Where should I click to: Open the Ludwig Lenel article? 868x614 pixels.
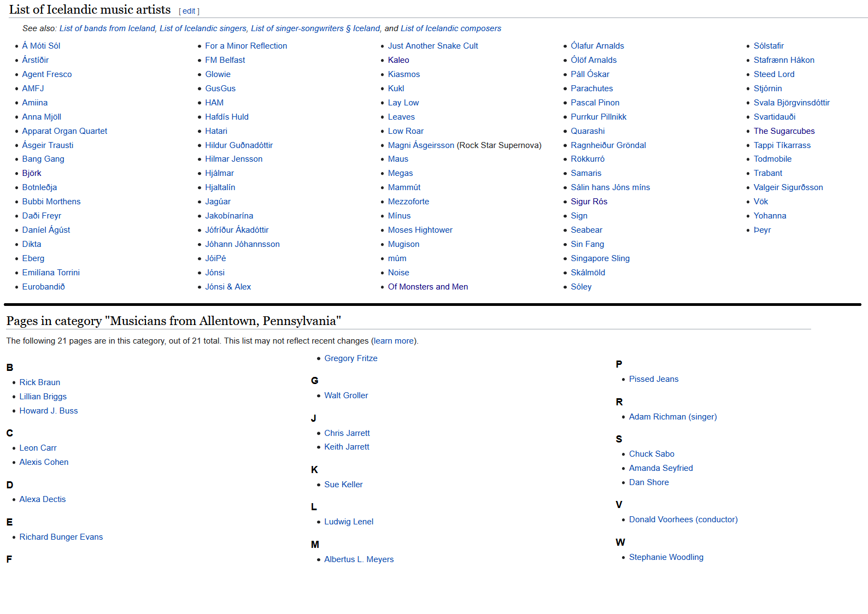pyautogui.click(x=349, y=522)
